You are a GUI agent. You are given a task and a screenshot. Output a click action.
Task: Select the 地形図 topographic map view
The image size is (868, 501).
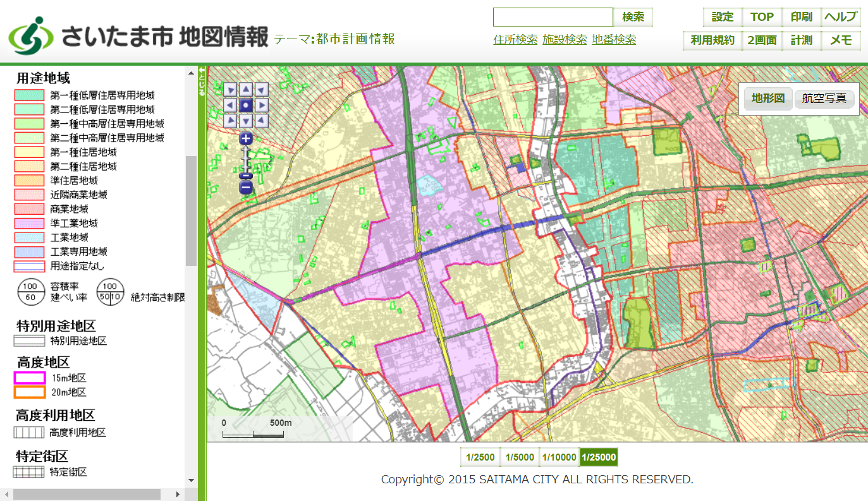point(767,99)
